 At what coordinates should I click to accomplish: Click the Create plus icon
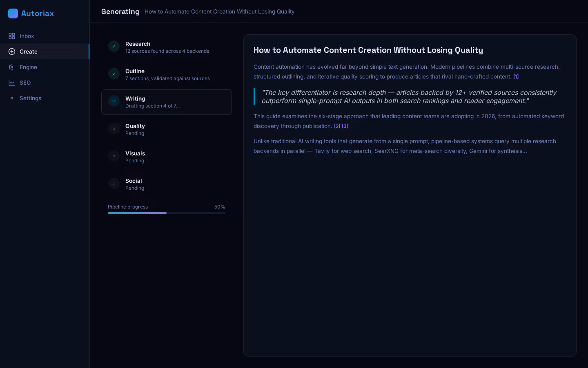coord(12,52)
